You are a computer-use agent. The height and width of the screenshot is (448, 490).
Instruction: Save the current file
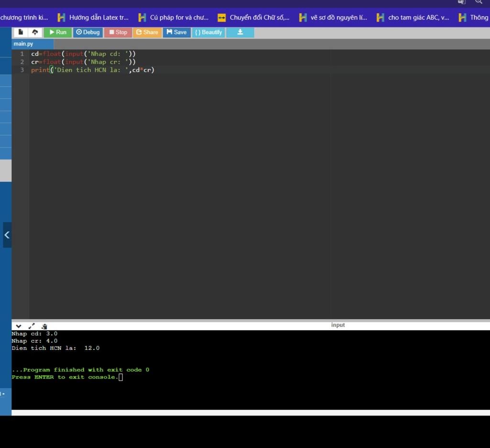(177, 32)
